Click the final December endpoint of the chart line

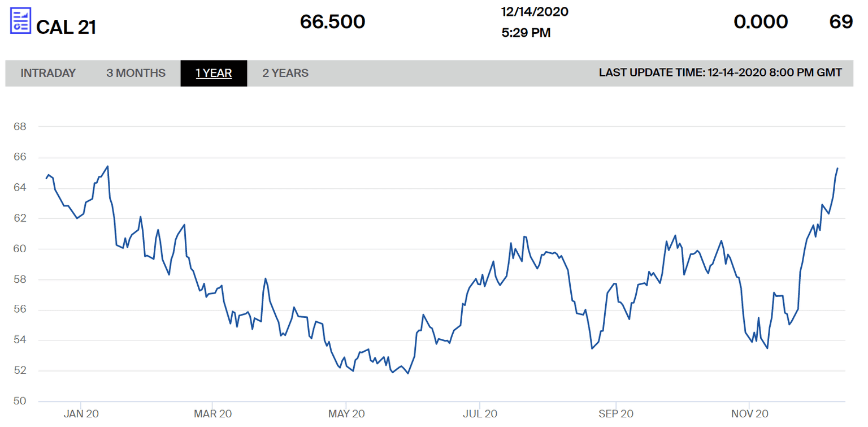pyautogui.click(x=837, y=169)
